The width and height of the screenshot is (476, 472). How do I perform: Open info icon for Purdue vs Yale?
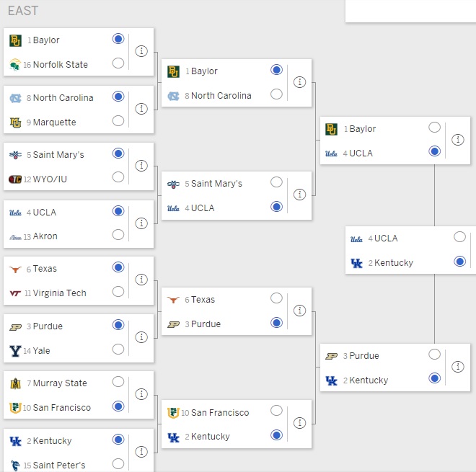(x=141, y=337)
